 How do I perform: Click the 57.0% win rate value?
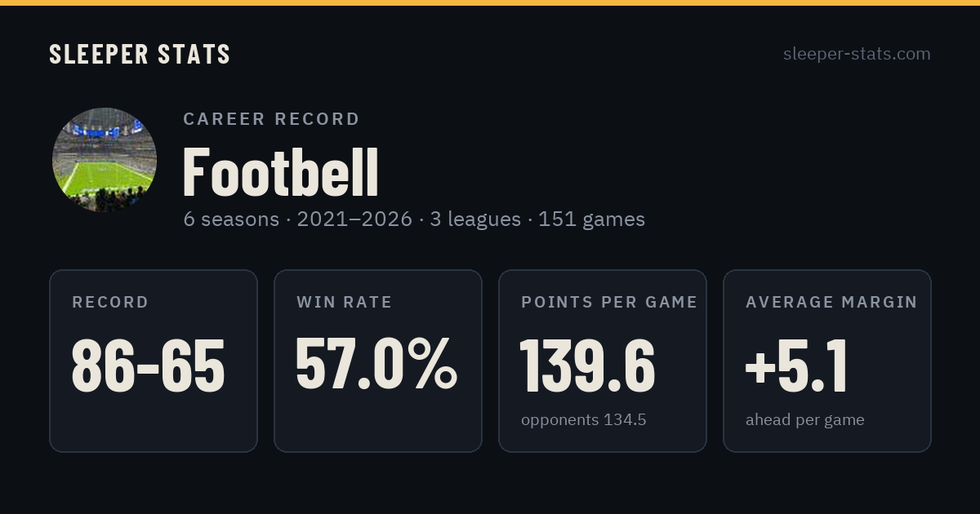pos(376,364)
